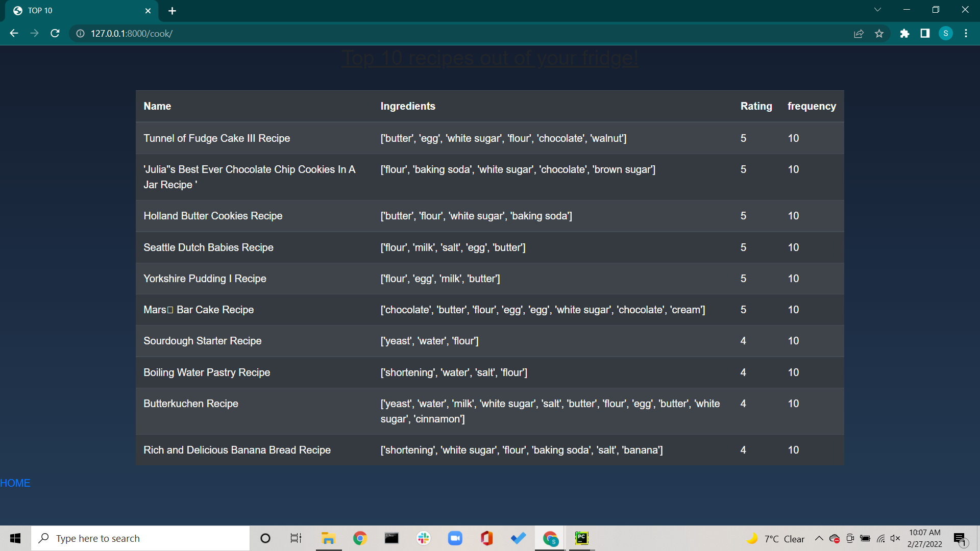This screenshot has height=551, width=980.
Task: Expand the tab search chevron
Action: click(x=877, y=10)
